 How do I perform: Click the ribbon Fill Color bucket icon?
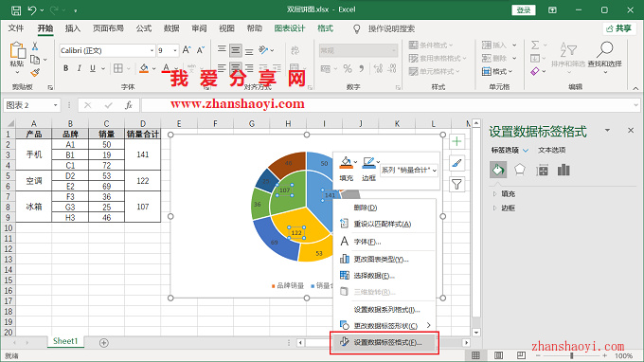[x=144, y=68]
